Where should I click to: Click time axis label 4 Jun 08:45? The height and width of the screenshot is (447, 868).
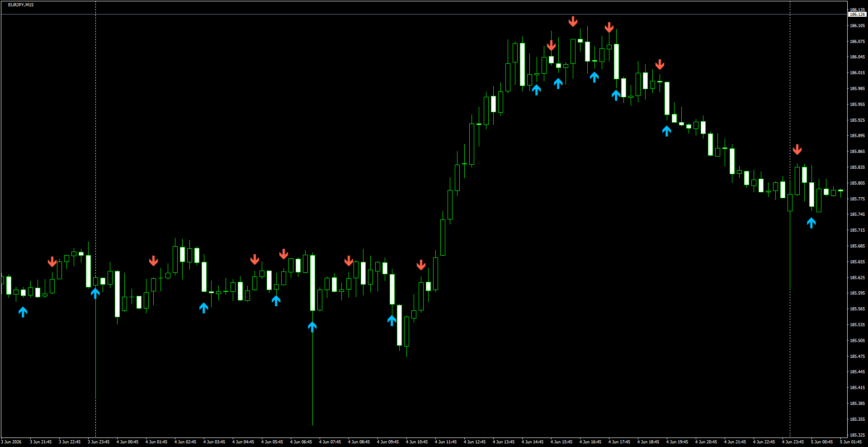pyautogui.click(x=359, y=442)
